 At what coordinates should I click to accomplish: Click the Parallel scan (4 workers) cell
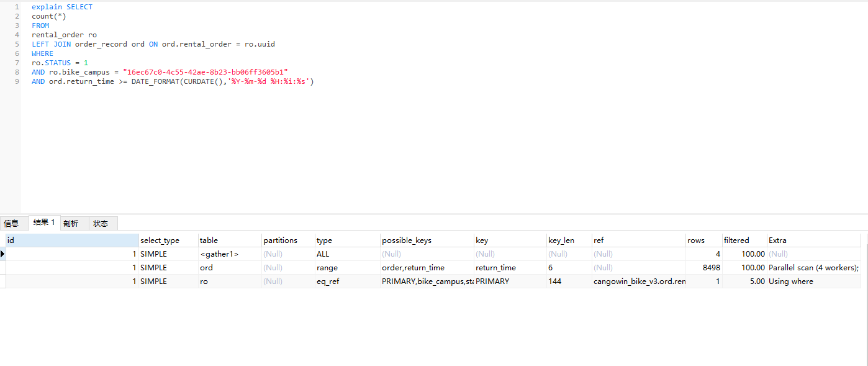pos(813,268)
